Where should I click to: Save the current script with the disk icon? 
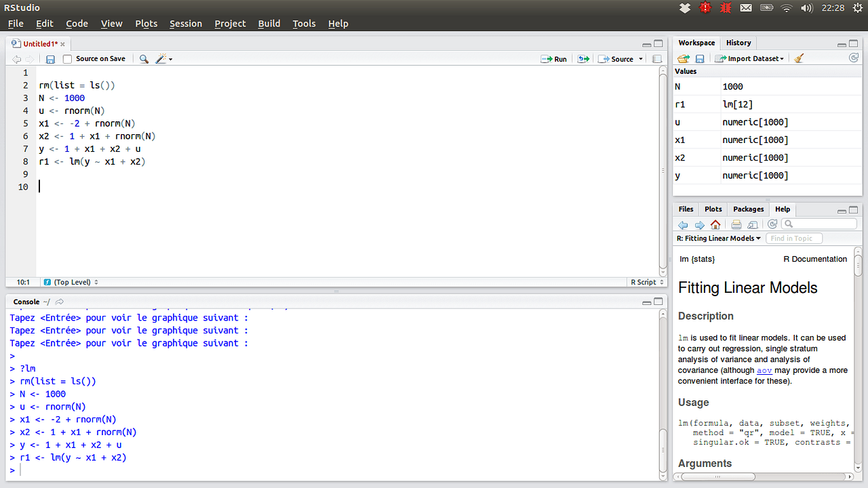(50, 58)
